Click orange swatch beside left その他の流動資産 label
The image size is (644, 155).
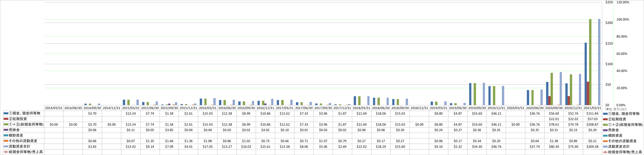[x=6, y=141]
